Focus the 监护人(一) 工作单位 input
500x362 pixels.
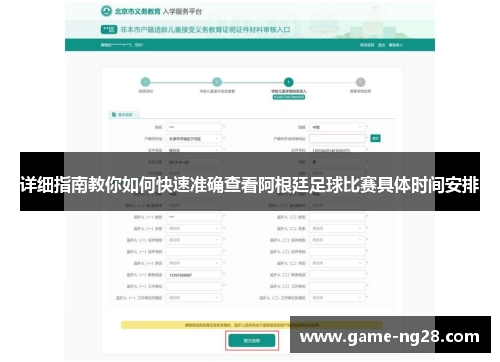click(x=194, y=286)
